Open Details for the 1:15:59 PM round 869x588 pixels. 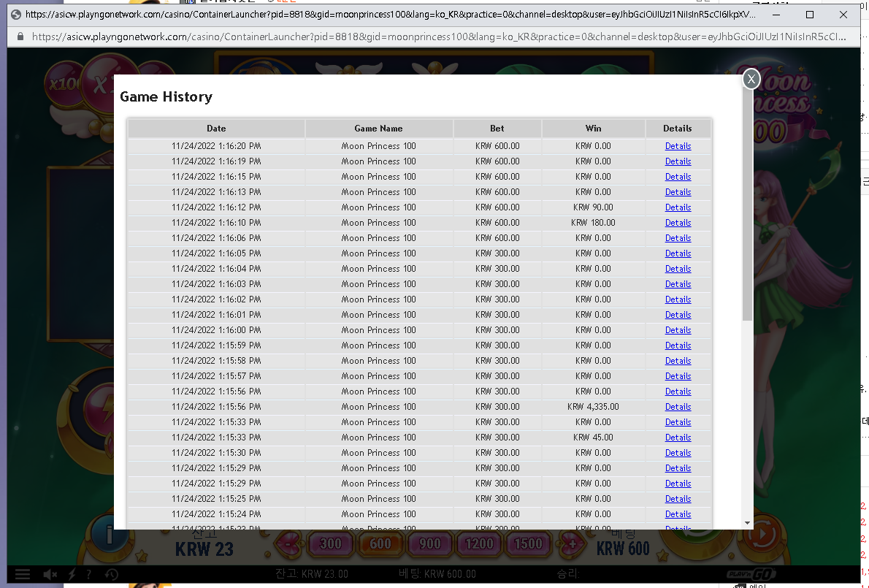coord(678,345)
